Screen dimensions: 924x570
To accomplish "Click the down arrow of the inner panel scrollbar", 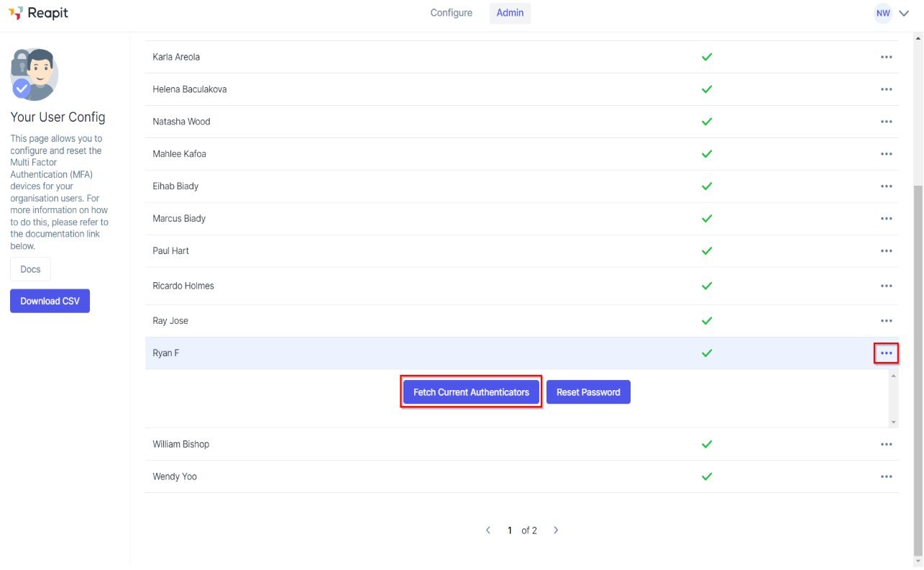I will coord(894,422).
